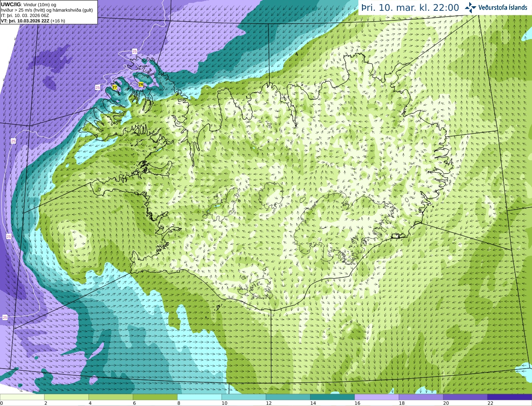Click the date header 'Þri. 10. mar. kl. 22:00'
532x406 pixels.
pos(410,7)
